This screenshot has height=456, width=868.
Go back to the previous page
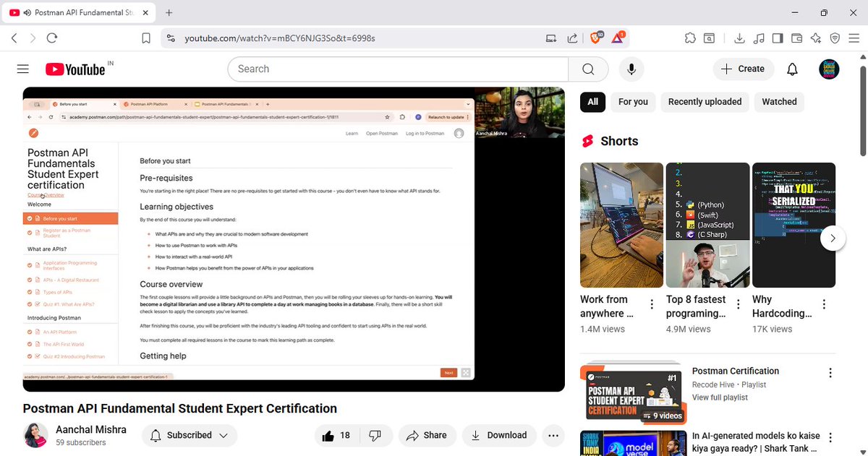14,38
